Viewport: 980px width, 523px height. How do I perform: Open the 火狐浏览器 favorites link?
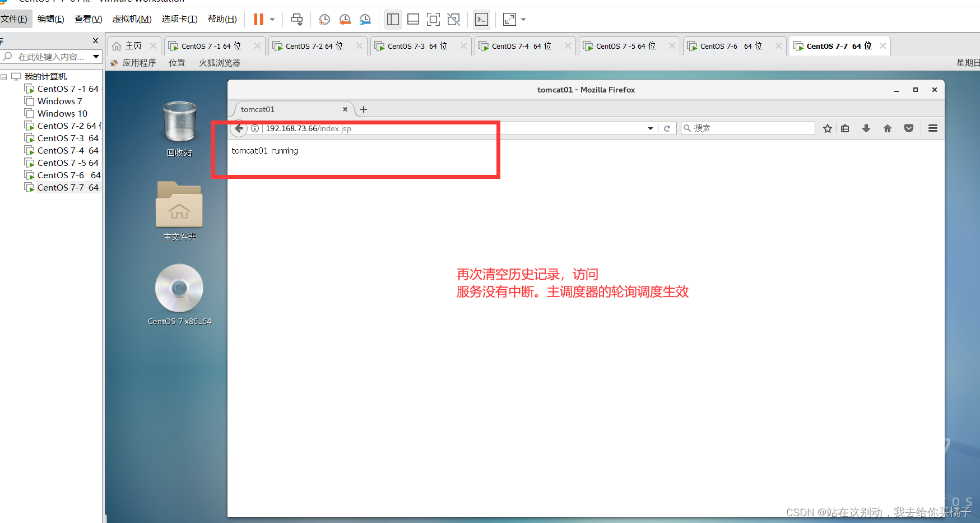click(219, 63)
